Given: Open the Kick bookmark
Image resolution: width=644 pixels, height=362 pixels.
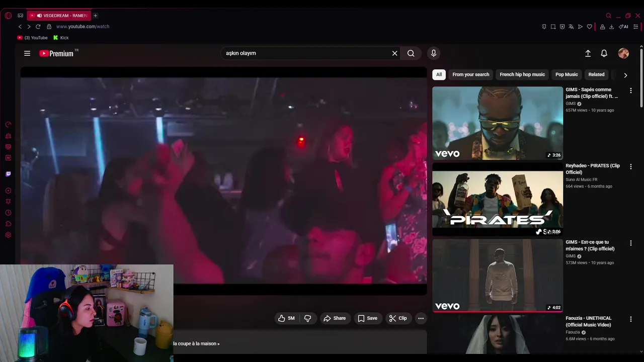Looking at the screenshot, I should coord(61,38).
